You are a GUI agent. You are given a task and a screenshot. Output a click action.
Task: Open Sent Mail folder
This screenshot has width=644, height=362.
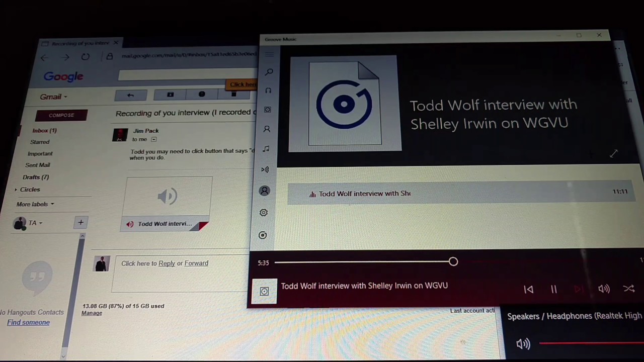point(38,165)
